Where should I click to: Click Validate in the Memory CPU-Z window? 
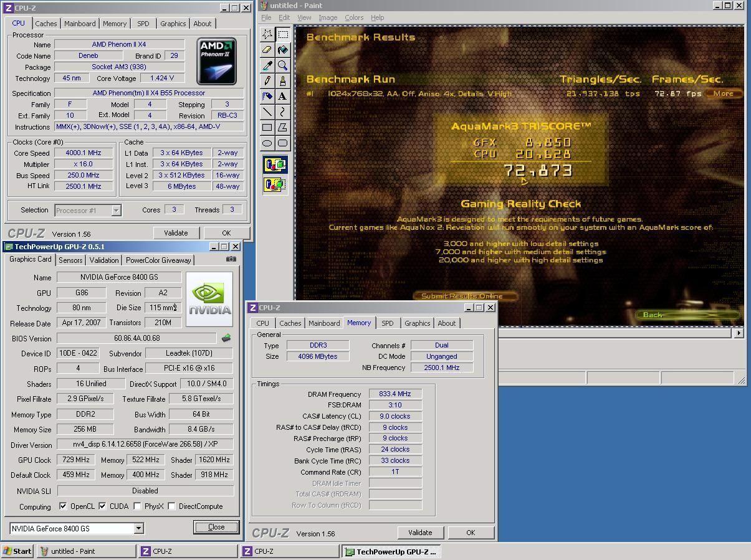pyautogui.click(x=420, y=533)
